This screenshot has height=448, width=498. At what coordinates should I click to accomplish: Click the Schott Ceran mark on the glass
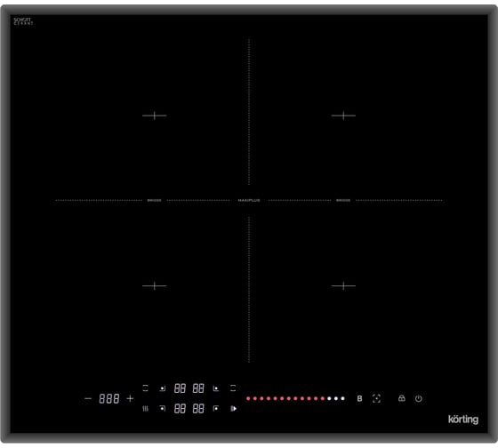coord(23,21)
